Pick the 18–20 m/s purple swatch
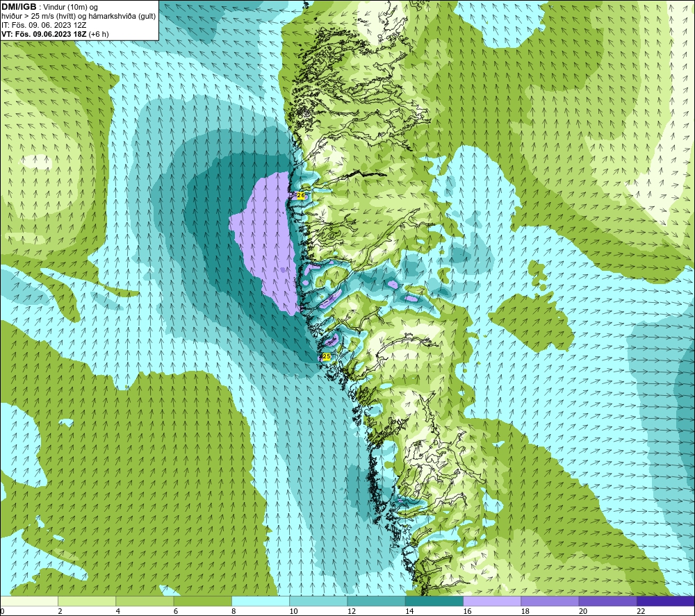Image resolution: width=695 pixels, height=616 pixels. 550,601
